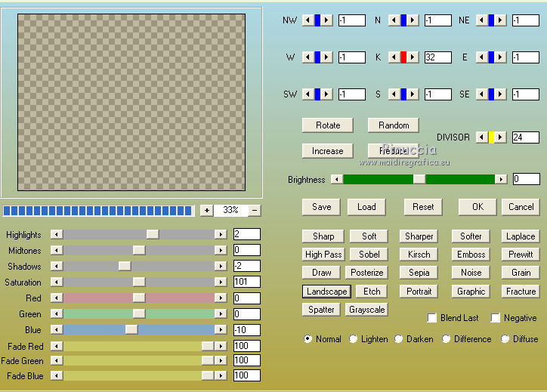Viewport: 547px width, 392px height.
Task: Click the Brightness left arrow
Action: pos(337,179)
